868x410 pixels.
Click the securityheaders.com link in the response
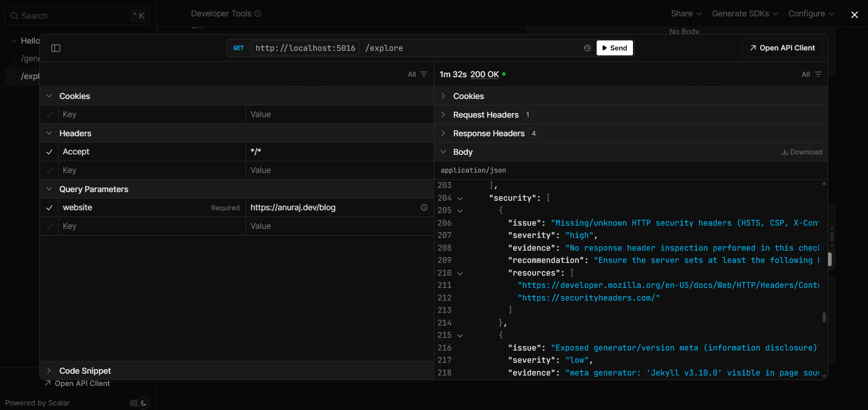[x=588, y=297]
